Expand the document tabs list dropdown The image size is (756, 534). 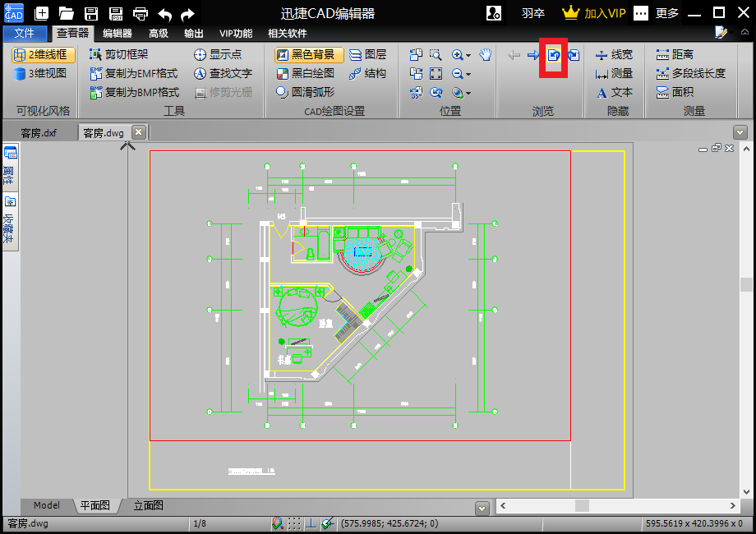740,132
